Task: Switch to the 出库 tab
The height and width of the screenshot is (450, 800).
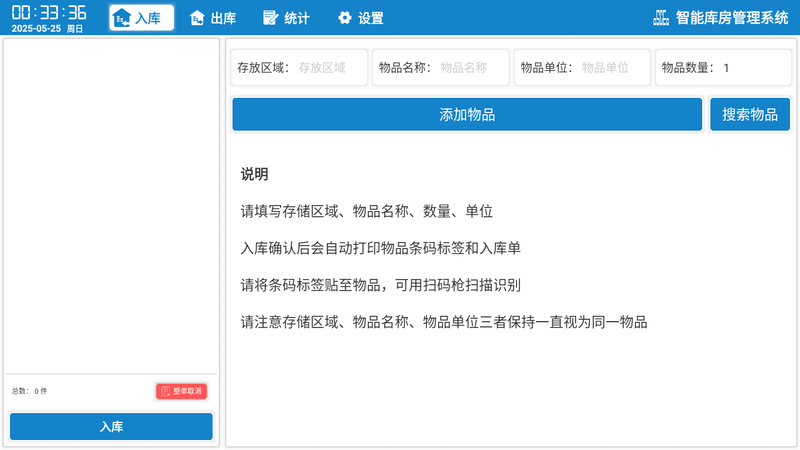Action: [x=213, y=18]
